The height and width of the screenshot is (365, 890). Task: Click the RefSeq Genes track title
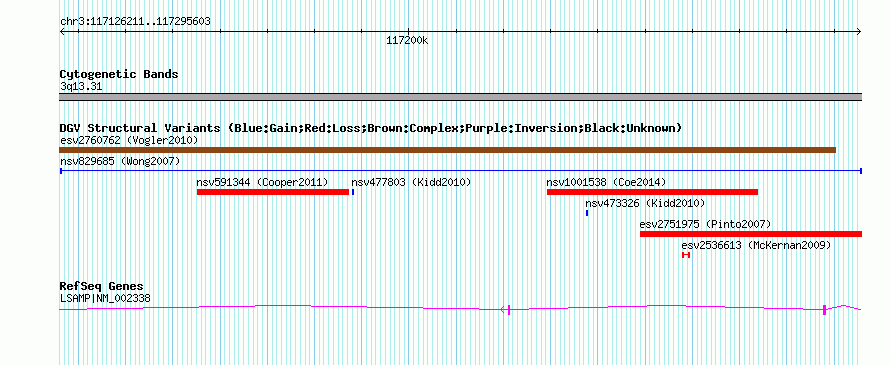(x=102, y=286)
